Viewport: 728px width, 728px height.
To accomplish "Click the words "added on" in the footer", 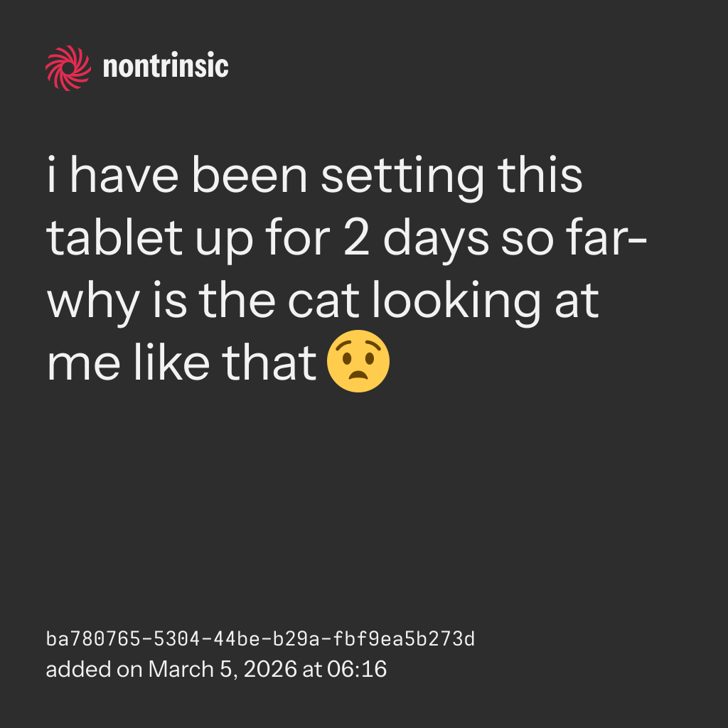I will [94, 669].
